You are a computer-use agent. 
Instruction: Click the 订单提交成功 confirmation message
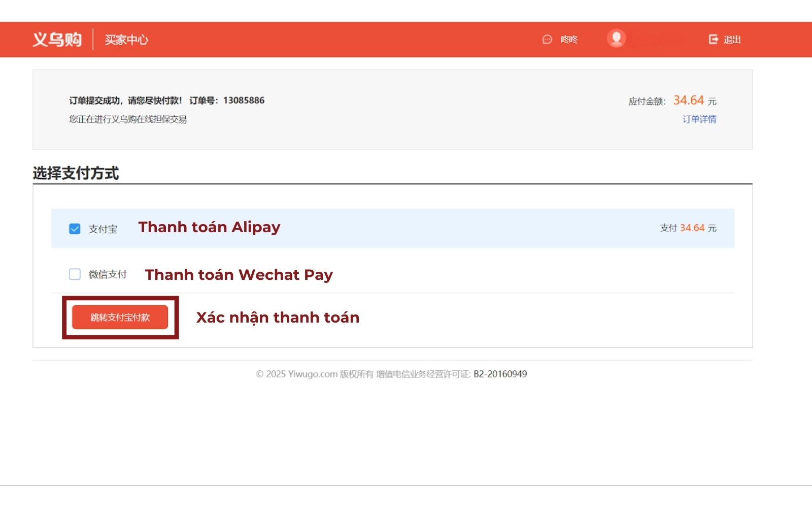click(x=125, y=100)
